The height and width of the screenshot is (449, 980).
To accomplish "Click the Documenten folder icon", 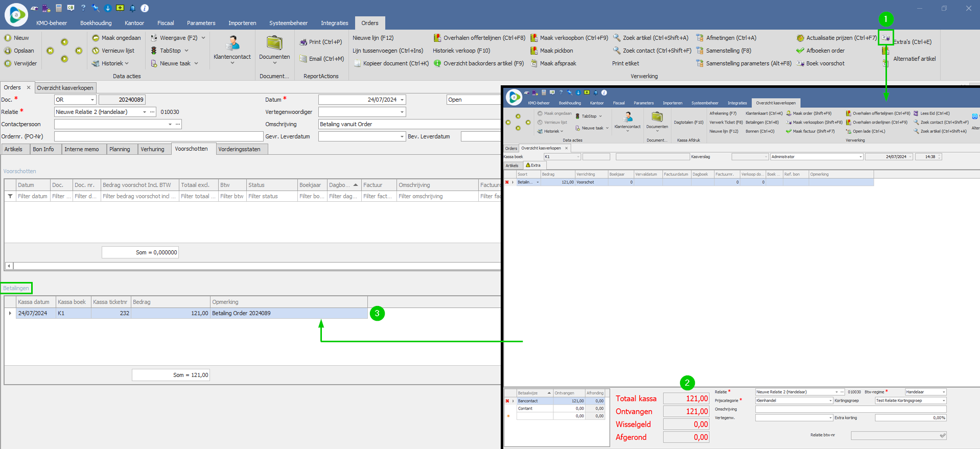I will [x=274, y=43].
